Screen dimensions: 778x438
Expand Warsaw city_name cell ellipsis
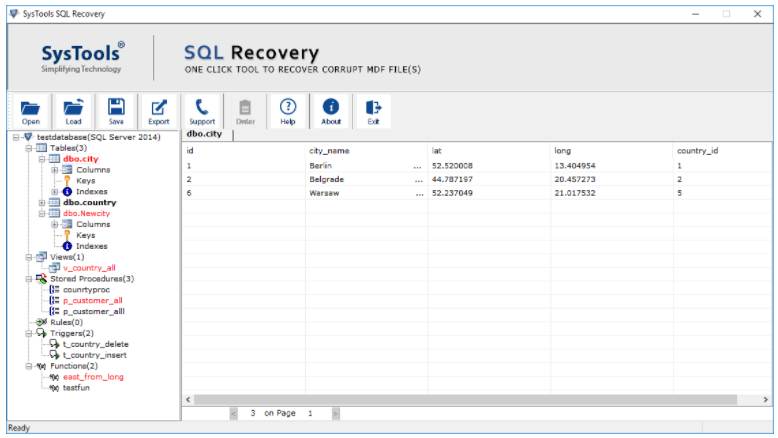pyautogui.click(x=419, y=194)
